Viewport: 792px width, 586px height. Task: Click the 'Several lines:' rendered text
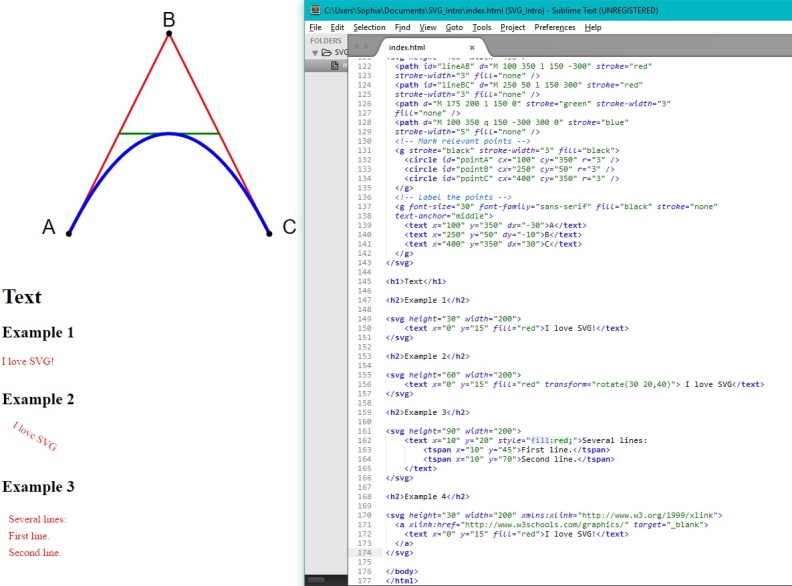(37, 519)
